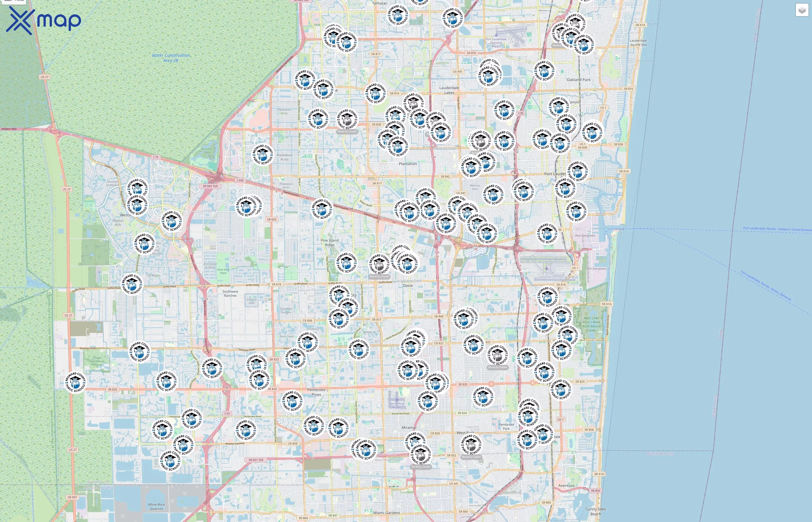
Task: Select school marker next to Melrose Park label
Action: point(493,194)
